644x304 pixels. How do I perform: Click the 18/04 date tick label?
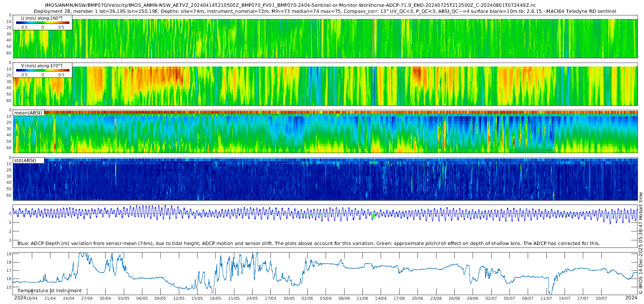[31, 298]
